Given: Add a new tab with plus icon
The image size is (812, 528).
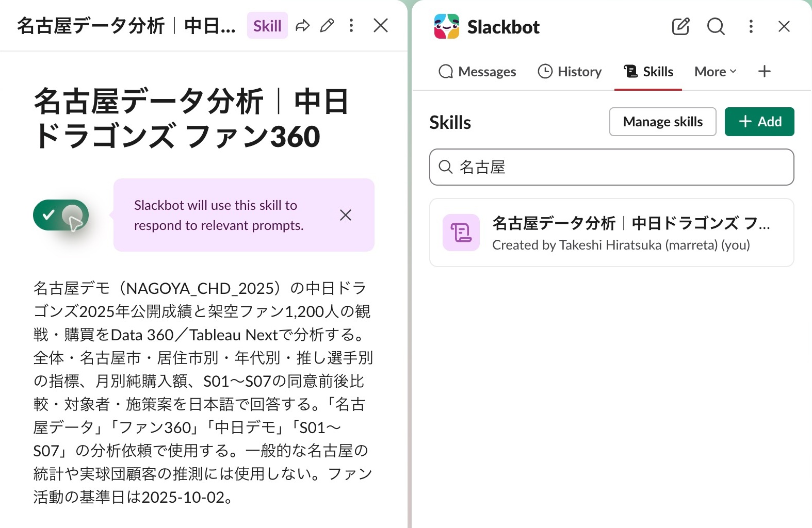Looking at the screenshot, I should 765,71.
